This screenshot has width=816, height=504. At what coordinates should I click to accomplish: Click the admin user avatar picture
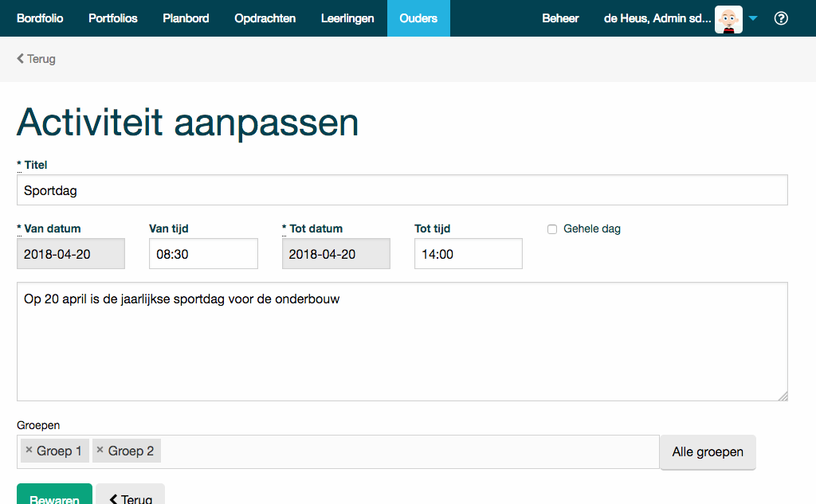coord(728,19)
